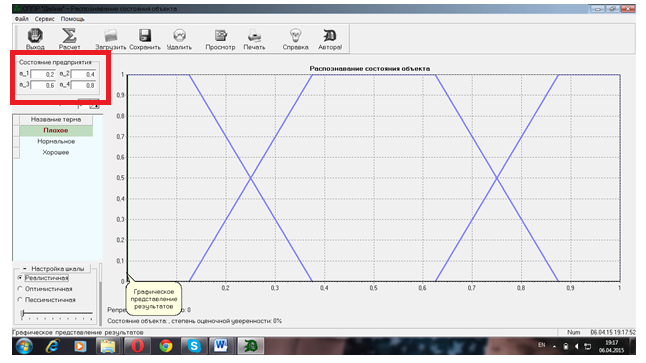This screenshot has height=363, width=646.
Task: Open the Помощь menu
Action: pyautogui.click(x=73, y=19)
